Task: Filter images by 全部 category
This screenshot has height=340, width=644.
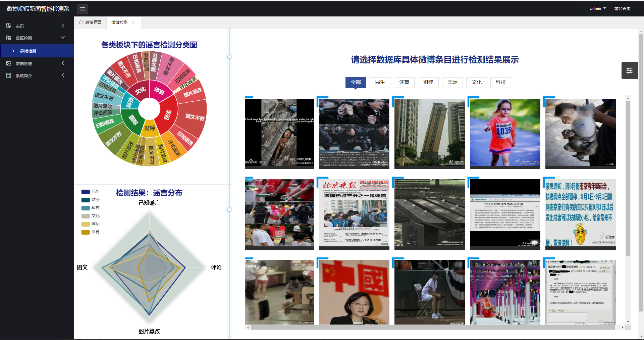Action: click(356, 82)
